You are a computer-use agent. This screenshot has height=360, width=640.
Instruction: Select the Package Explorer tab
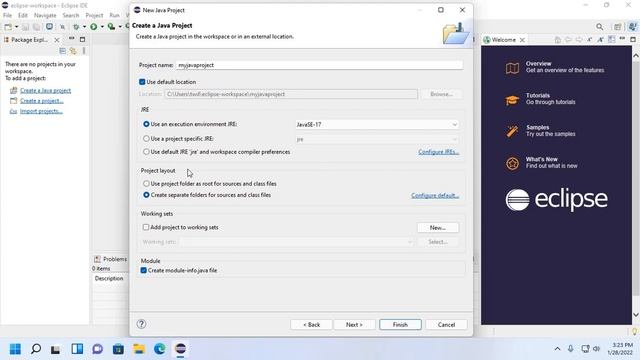(x=29, y=40)
